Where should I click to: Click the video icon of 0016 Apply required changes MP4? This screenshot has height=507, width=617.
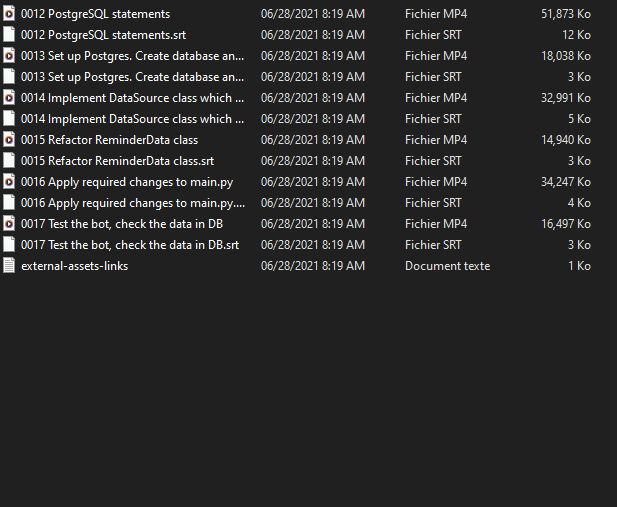coord(9,182)
